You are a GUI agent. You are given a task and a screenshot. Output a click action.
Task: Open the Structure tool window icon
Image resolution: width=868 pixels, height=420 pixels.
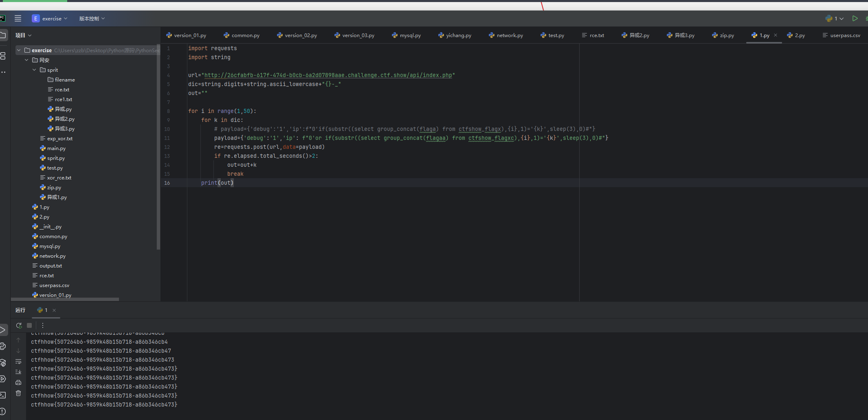3,55
